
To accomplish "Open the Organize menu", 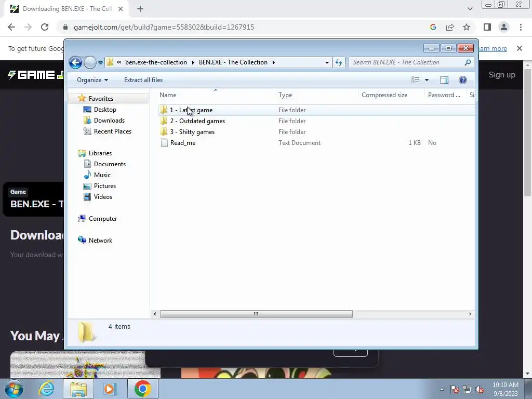I will [92, 80].
